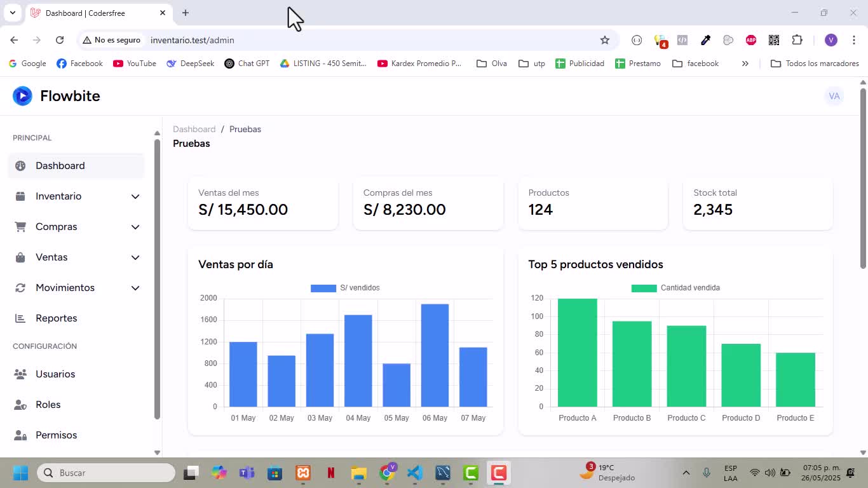The image size is (868, 488).
Task: Expand the Compras submenu chevron
Action: [135, 227]
